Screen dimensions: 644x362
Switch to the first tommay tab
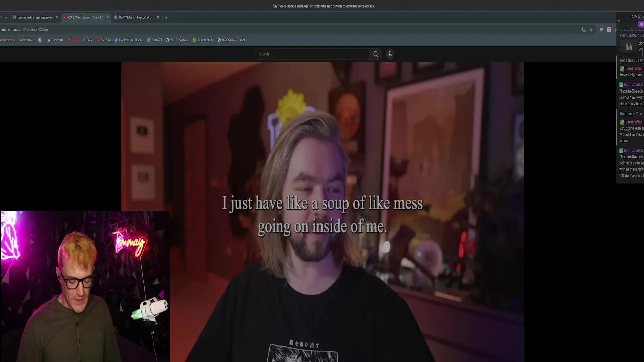click(34, 17)
